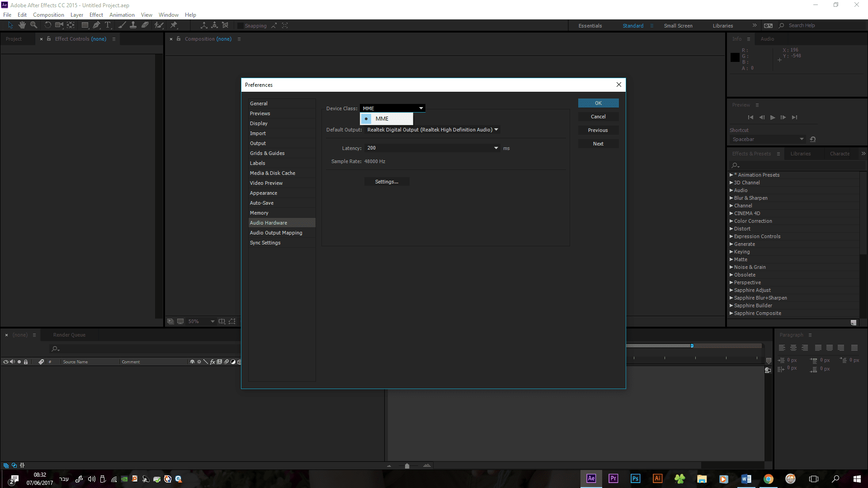Click the Settings... button

[387, 182]
